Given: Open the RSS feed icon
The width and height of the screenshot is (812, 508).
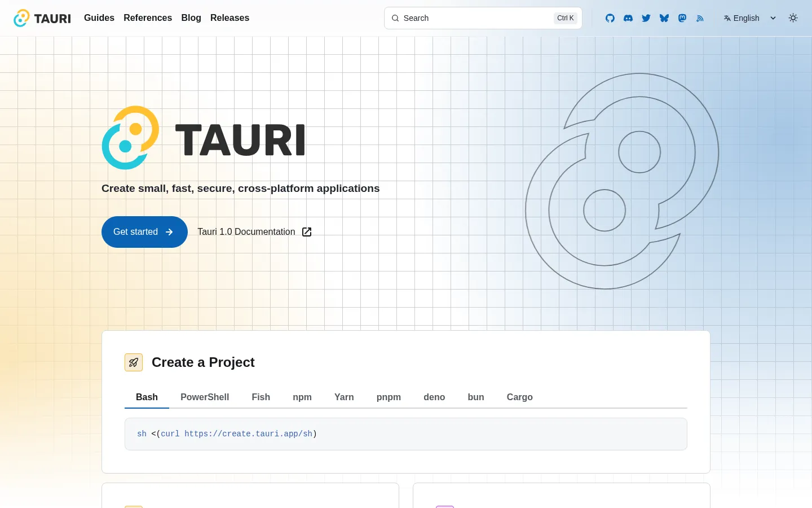Looking at the screenshot, I should tap(700, 18).
